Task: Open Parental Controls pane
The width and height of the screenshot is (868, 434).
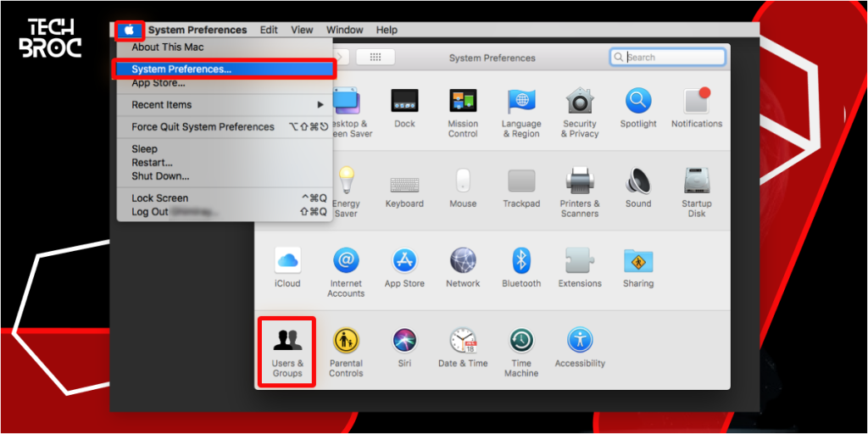Action: (346, 352)
